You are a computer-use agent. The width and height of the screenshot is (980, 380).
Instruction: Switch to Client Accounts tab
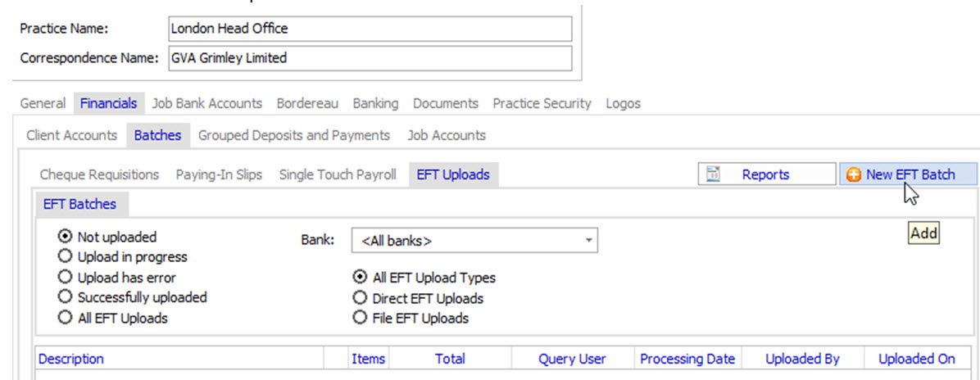point(71,135)
